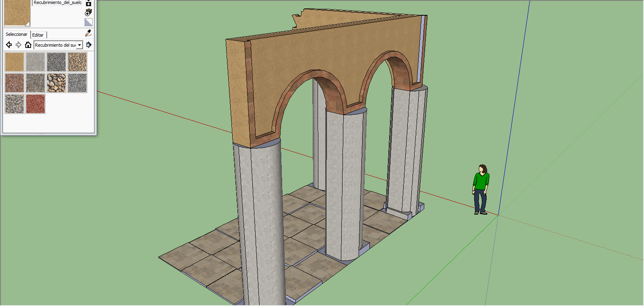The width and height of the screenshot is (644, 306).
Task: Switch to the Seleccionar tab
Action: tap(17, 35)
